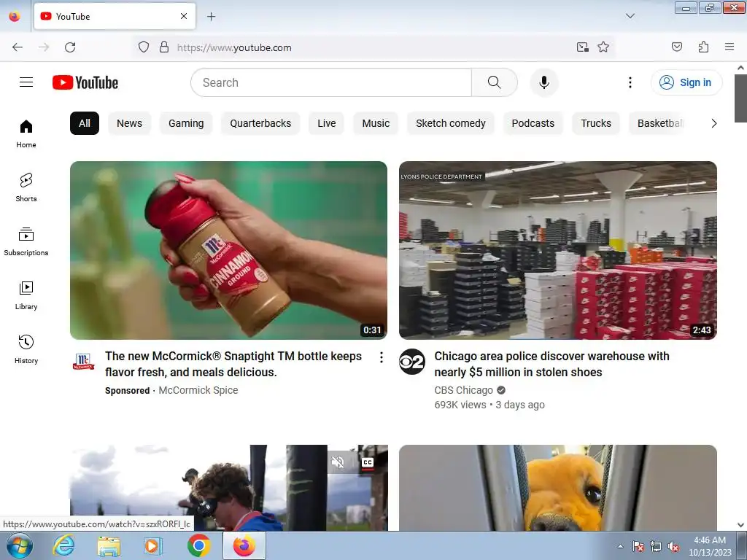Expand the list all tabs dropdown

coord(630,16)
